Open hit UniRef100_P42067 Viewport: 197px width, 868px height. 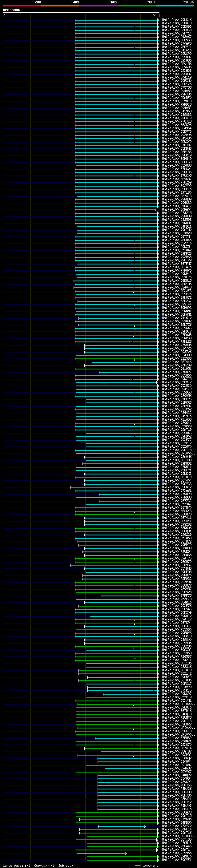[176, 37]
